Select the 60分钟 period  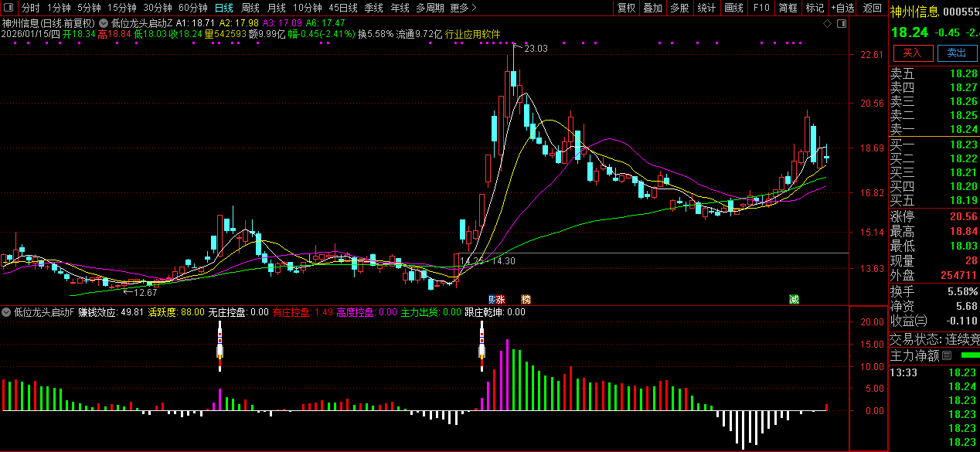click(193, 8)
